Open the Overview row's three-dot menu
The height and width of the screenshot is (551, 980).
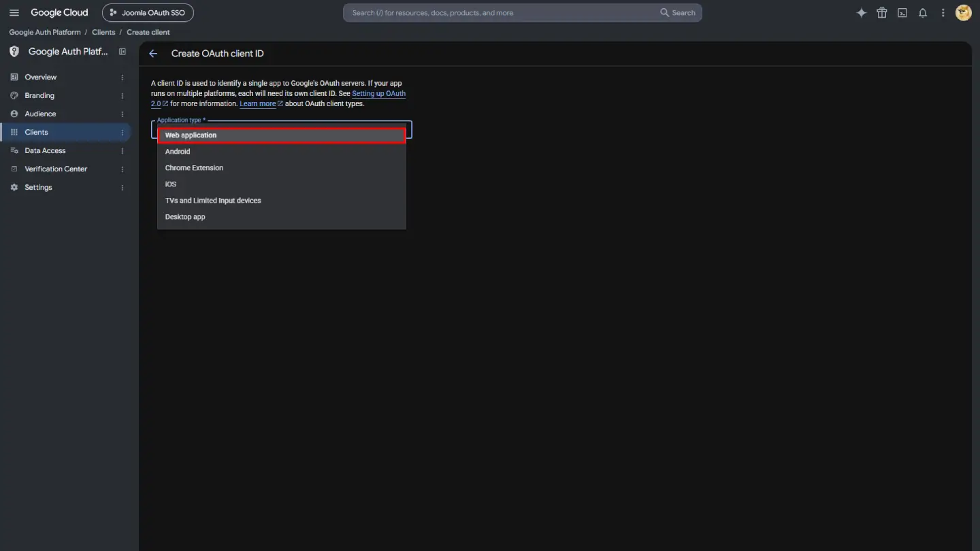click(x=122, y=78)
